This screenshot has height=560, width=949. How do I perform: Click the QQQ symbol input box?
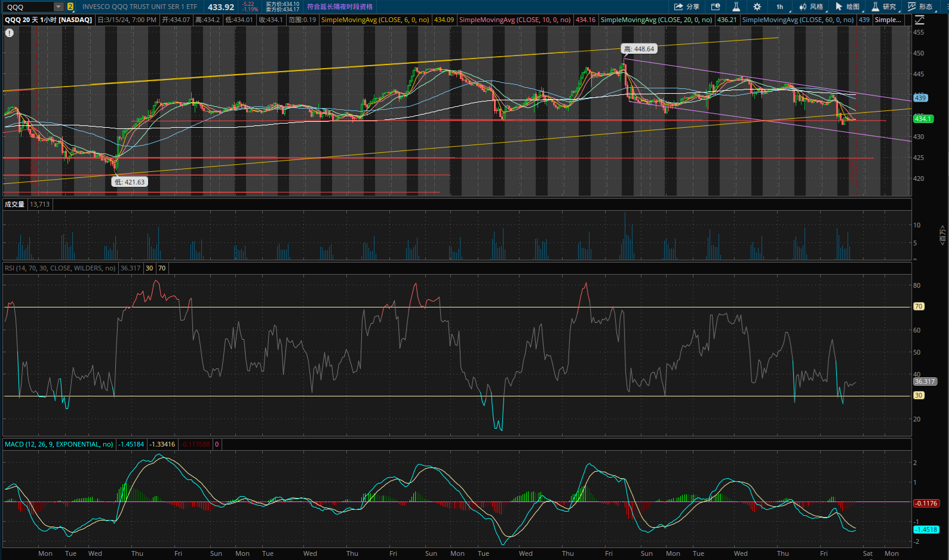(x=29, y=7)
